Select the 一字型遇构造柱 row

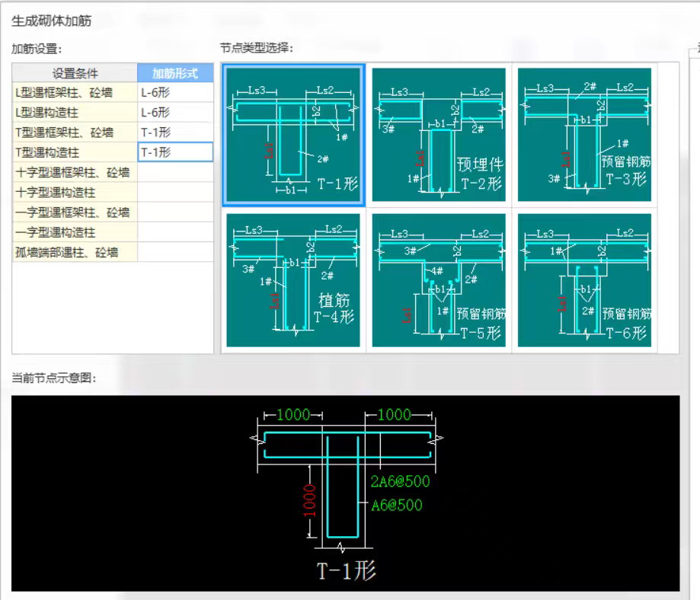coord(72,231)
